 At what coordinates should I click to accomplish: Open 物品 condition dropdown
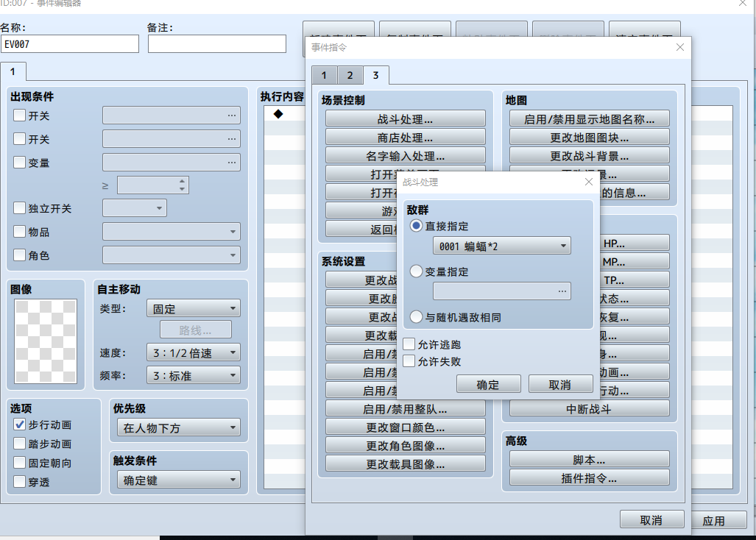172,232
